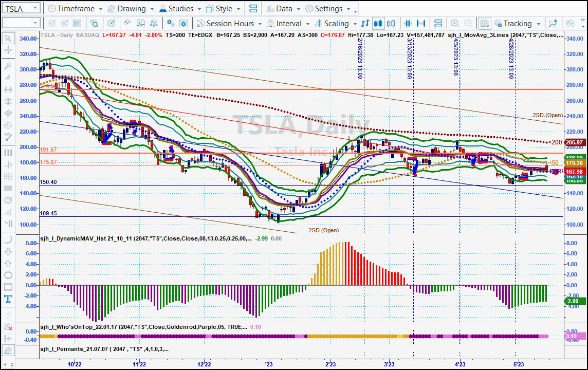Click the 205.97 price tag on axis
This screenshot has width=588, height=370.
click(575, 142)
